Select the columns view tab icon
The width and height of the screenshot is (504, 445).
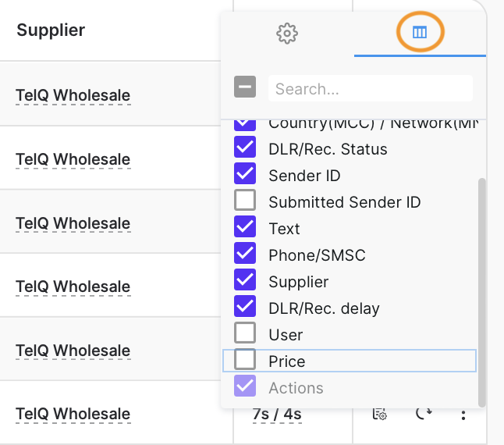point(420,32)
